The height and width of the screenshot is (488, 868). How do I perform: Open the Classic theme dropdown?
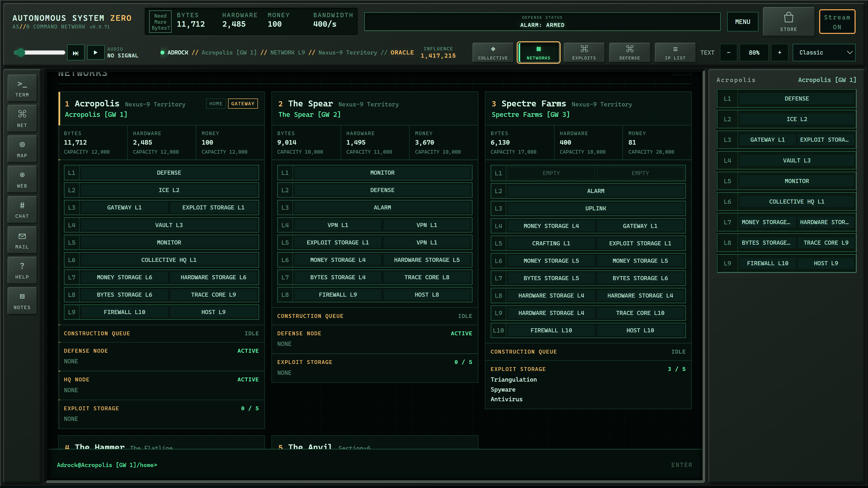pyautogui.click(x=824, y=53)
